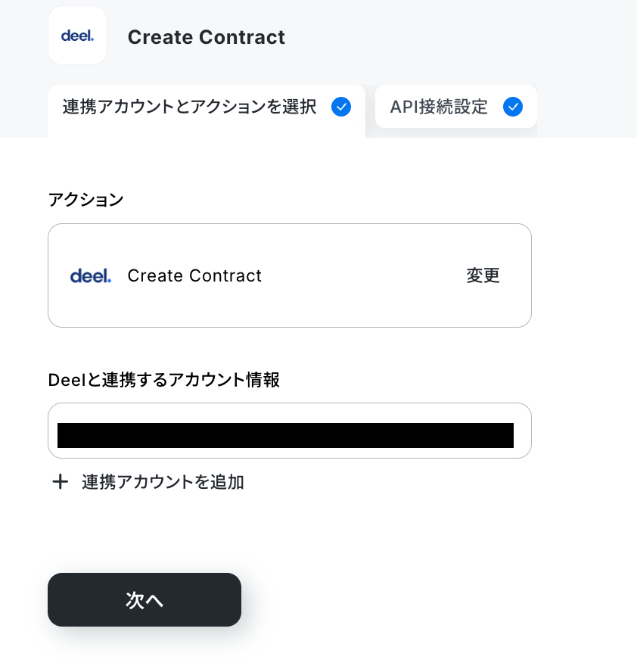Click the 次へ button
Screen dimensions: 637x672
click(x=144, y=599)
